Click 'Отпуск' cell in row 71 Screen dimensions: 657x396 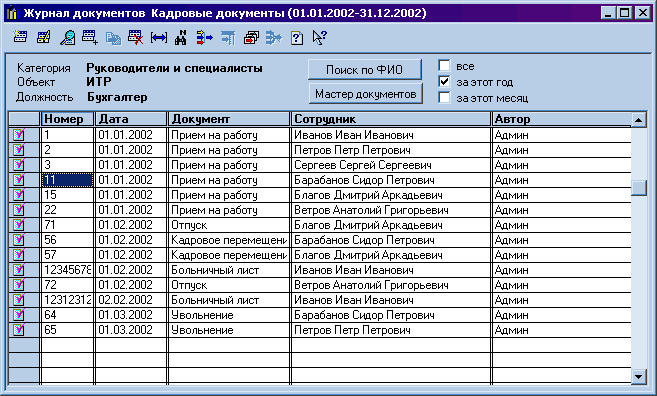(229, 225)
